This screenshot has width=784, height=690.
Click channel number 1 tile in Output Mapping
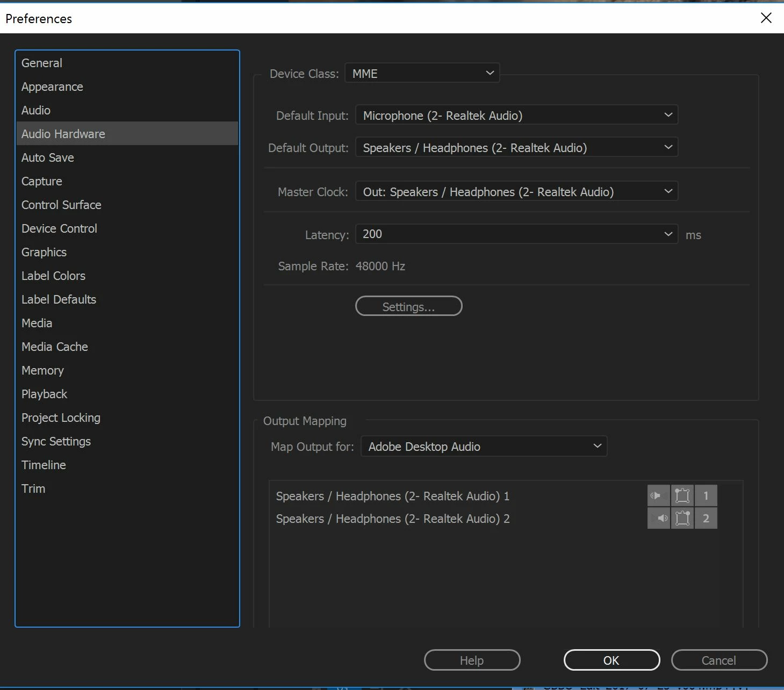coord(706,495)
